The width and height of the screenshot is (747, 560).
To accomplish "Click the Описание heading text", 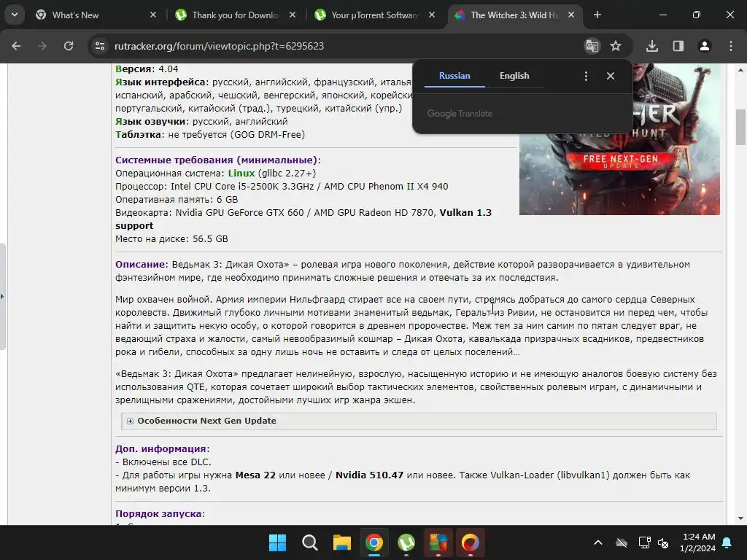I will (139, 265).
